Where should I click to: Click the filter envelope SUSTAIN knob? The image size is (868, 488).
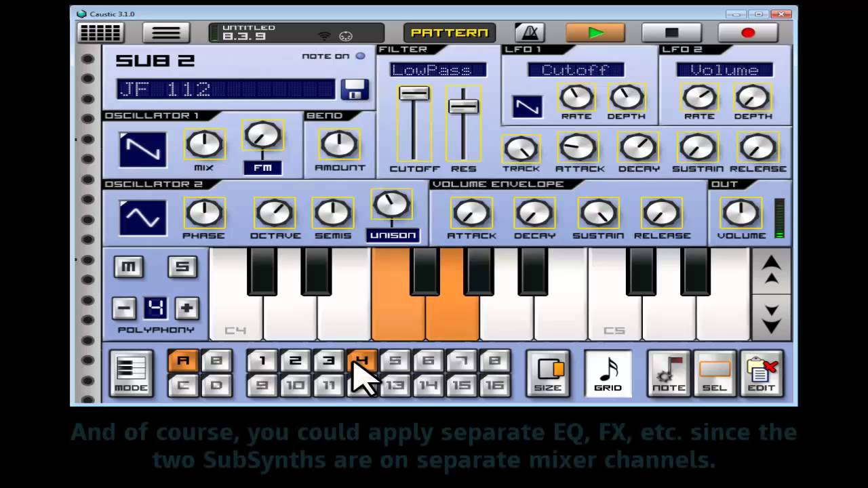coord(698,147)
